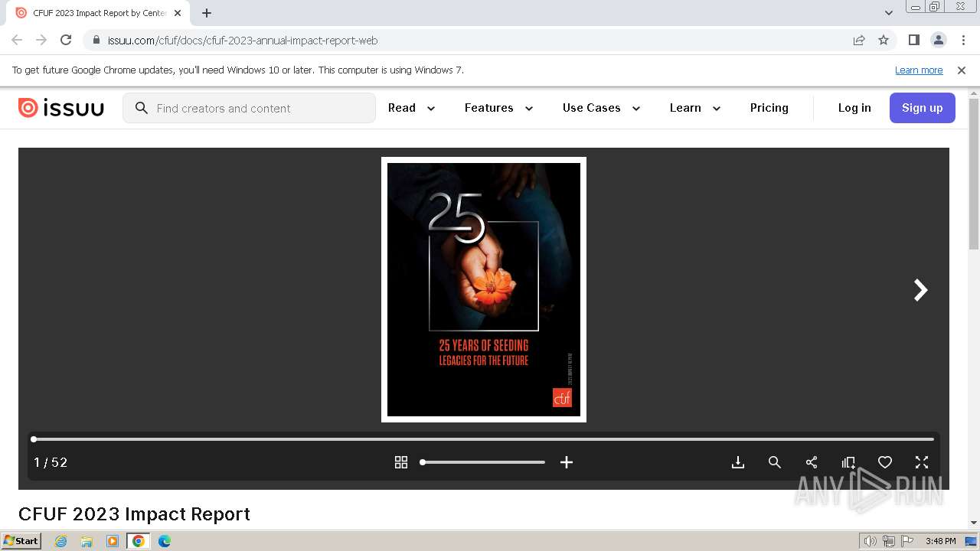Dismiss the Chrome update notice
This screenshot has width=980, height=551.
[962, 70]
